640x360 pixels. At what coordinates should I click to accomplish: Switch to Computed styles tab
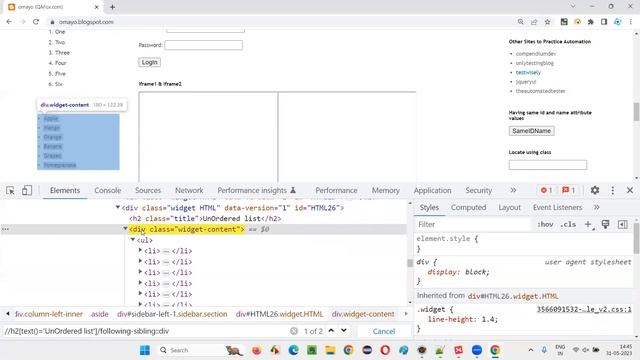[468, 207]
